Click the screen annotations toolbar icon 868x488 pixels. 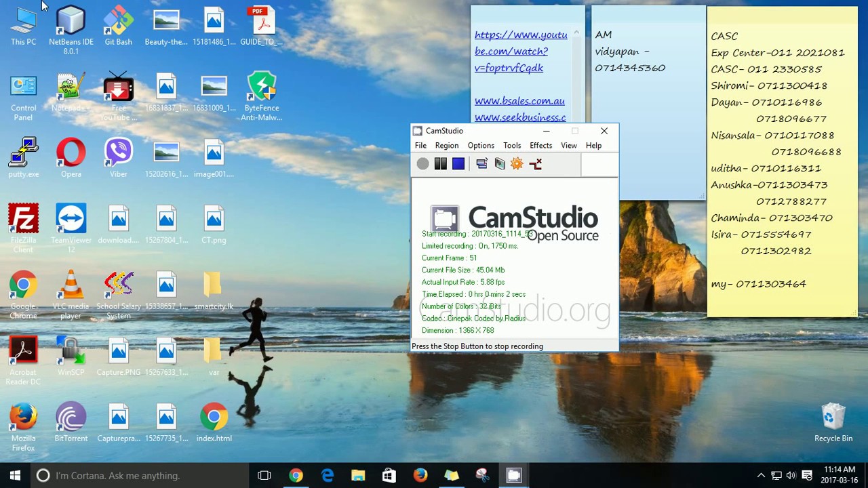click(500, 164)
